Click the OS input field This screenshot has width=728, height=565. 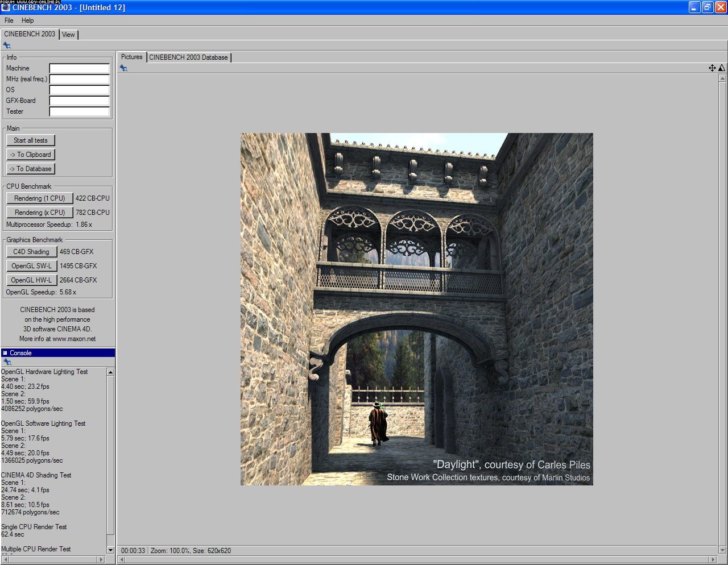80,90
